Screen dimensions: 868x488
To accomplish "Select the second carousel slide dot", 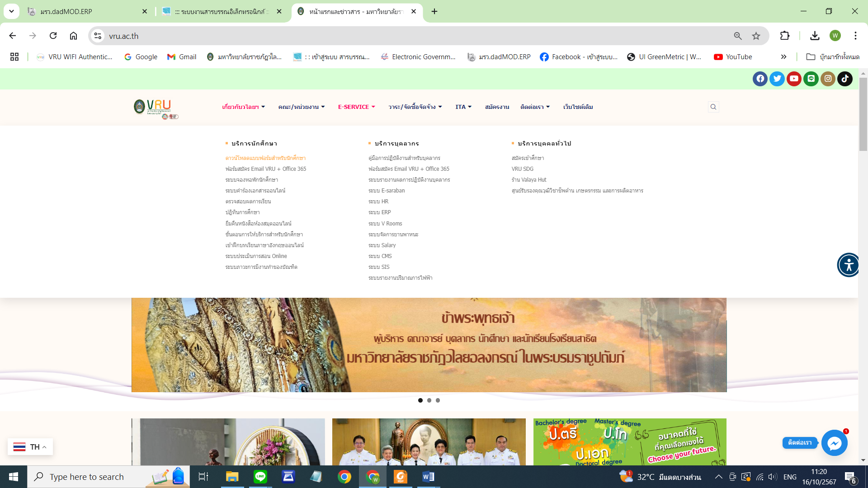I will click(429, 400).
